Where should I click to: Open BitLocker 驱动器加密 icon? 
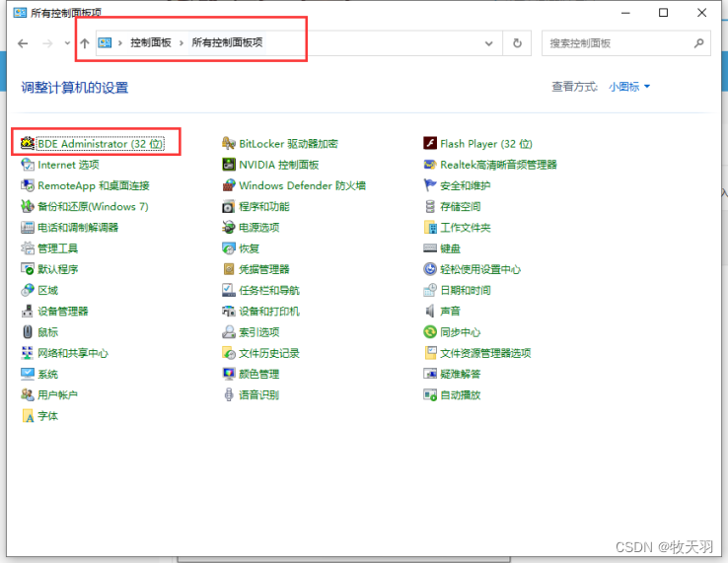[229, 143]
